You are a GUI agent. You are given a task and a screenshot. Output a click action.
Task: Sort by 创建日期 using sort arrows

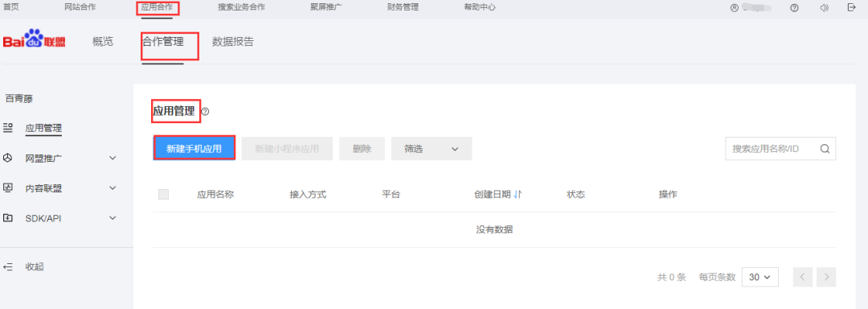(x=518, y=195)
